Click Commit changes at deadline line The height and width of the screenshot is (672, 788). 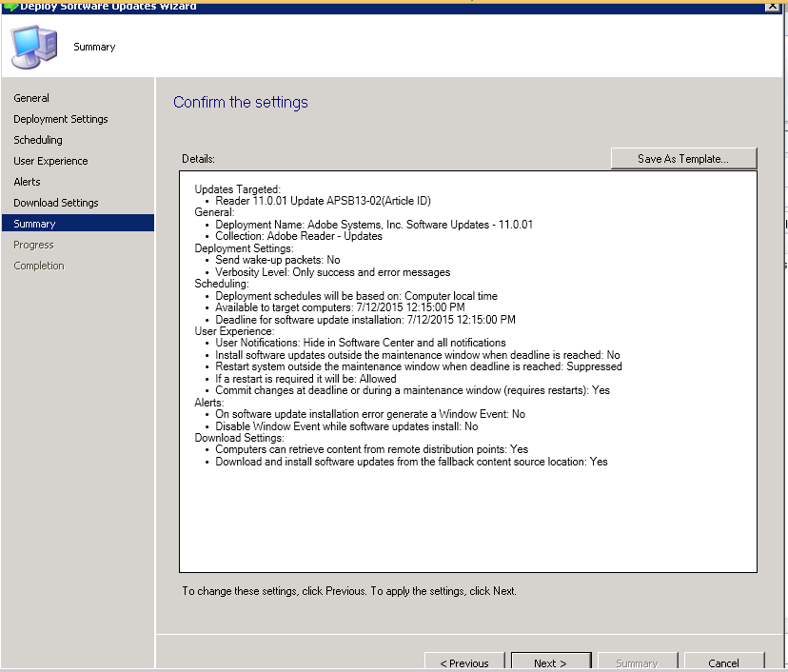pyautogui.click(x=413, y=390)
